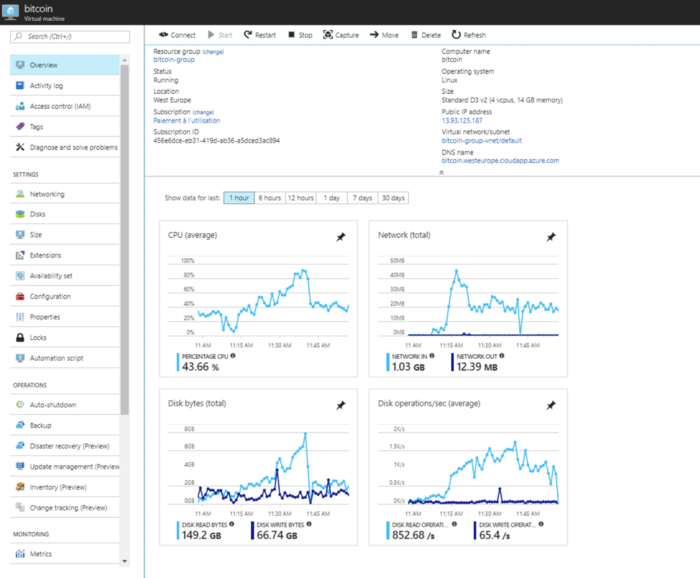This screenshot has height=578, width=700.
Task: Open the Activity log
Action: (65, 85)
